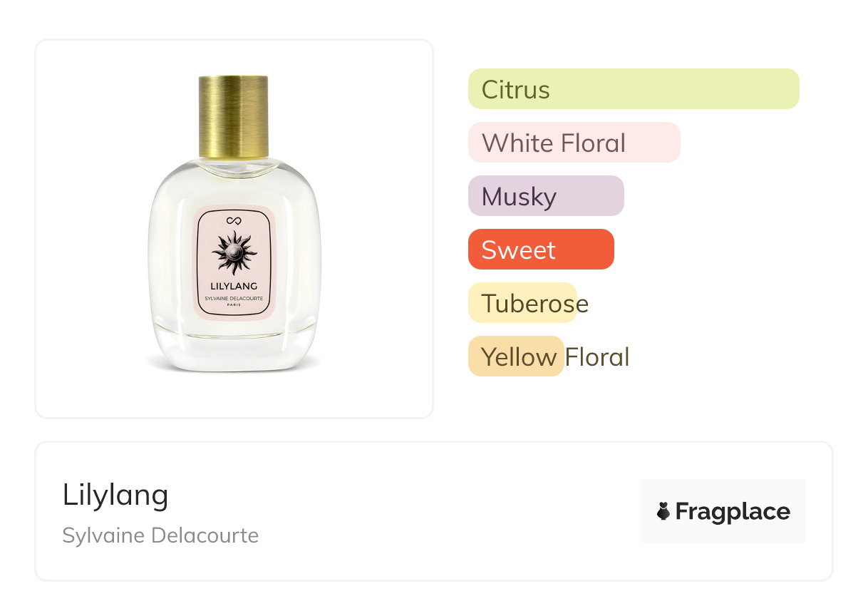The width and height of the screenshot is (868, 616).
Task: Select the pink label on the bottle
Action: (x=234, y=263)
